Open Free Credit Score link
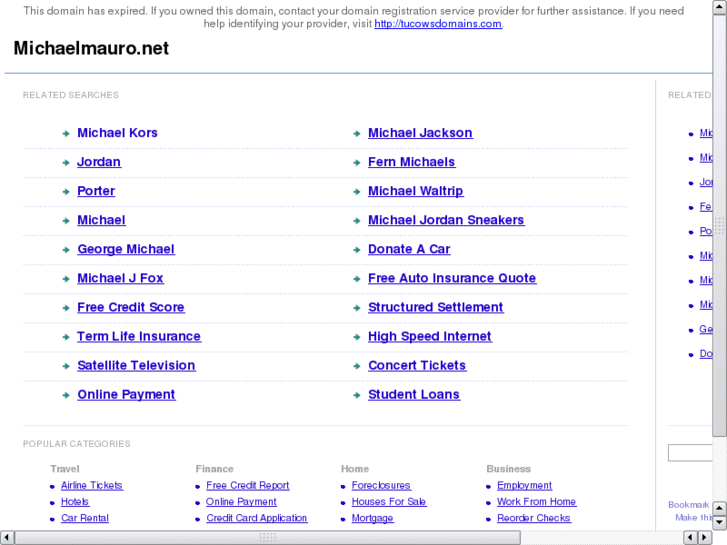 pos(131,308)
